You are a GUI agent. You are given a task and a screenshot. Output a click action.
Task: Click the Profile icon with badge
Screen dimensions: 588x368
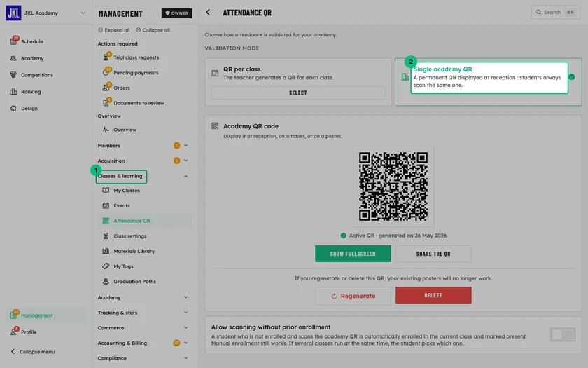[13, 332]
